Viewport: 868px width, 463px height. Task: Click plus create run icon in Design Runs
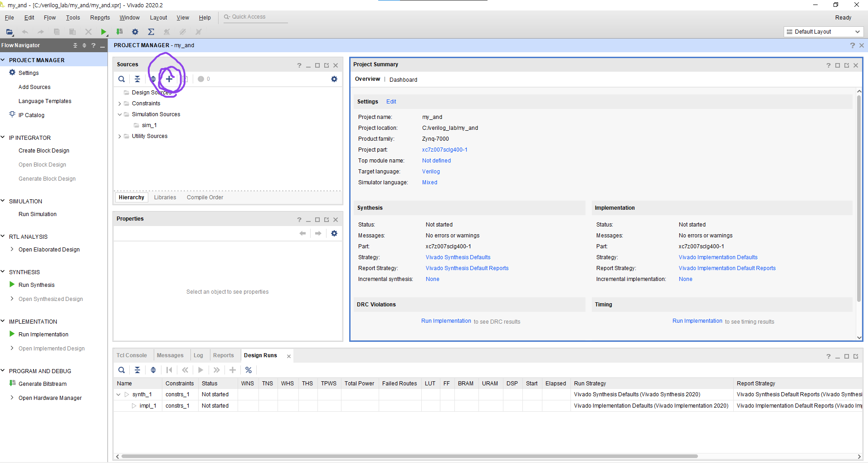pos(233,370)
